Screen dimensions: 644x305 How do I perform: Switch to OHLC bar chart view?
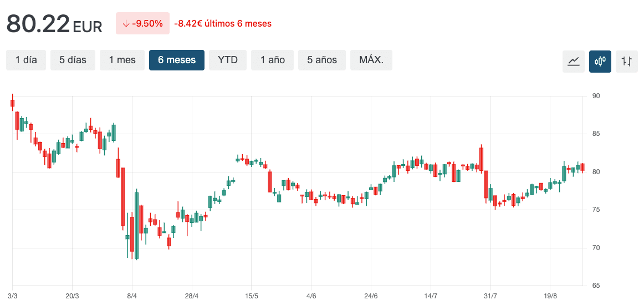pyautogui.click(x=627, y=61)
